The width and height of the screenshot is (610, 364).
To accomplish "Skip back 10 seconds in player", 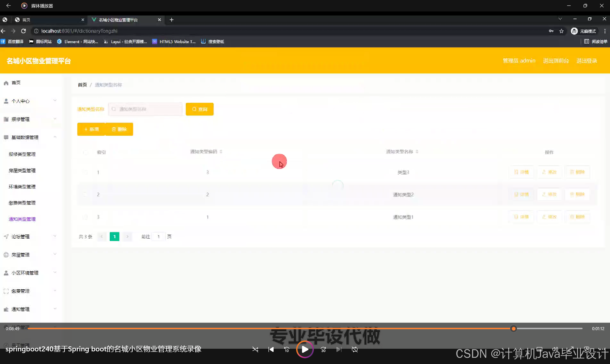I will pos(287,349).
